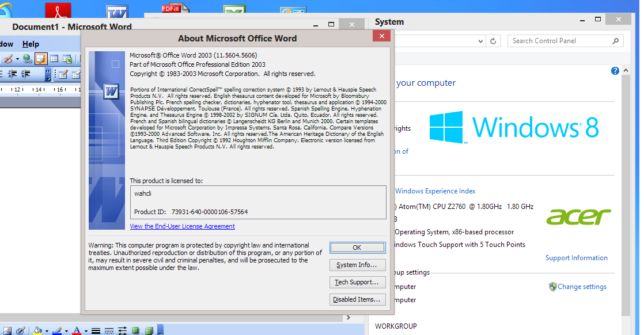Click the OK button in About dialog
Screen dimensions: 644x335
point(357,248)
